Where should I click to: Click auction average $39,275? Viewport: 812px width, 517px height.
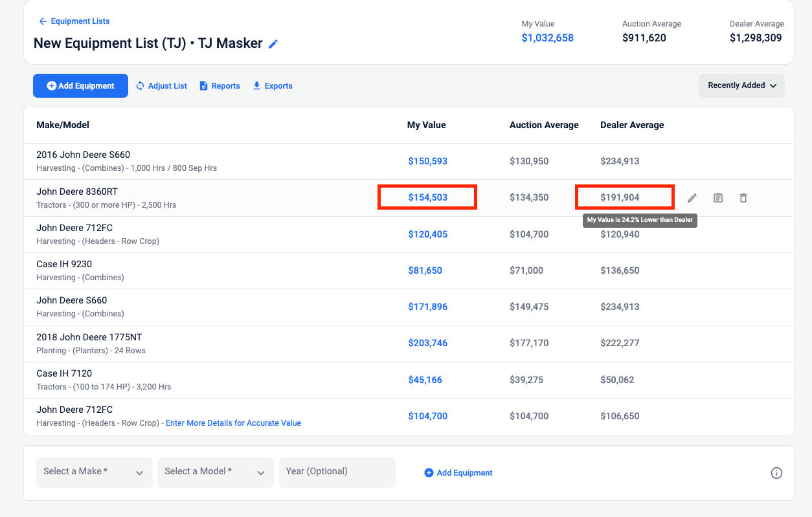tap(526, 380)
